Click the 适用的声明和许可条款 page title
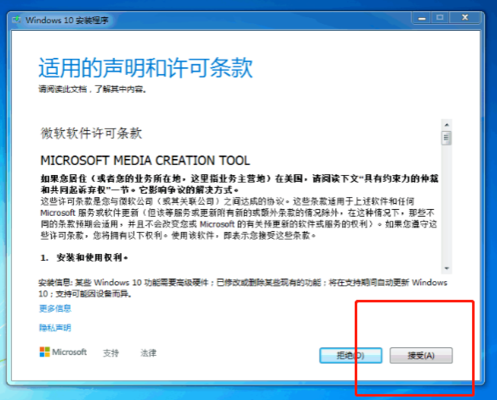 (x=146, y=68)
